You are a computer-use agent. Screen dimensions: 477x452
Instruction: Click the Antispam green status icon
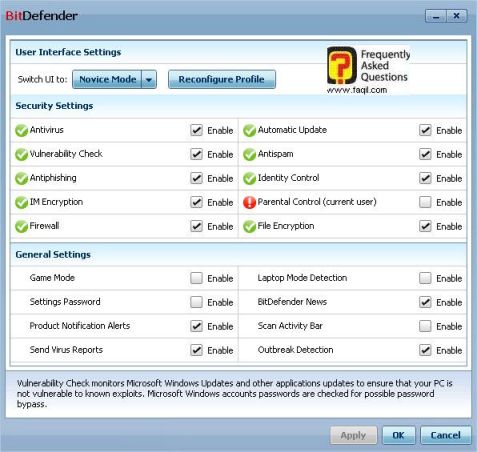coord(249,154)
